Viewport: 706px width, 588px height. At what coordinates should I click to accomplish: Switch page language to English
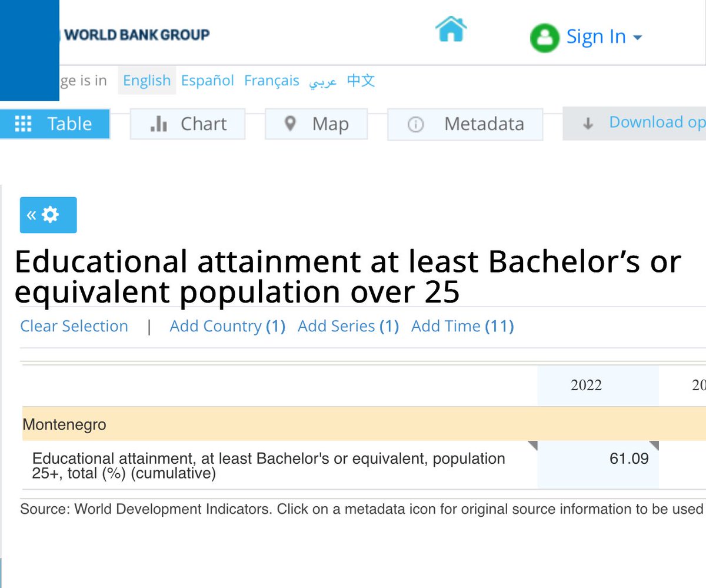point(147,81)
